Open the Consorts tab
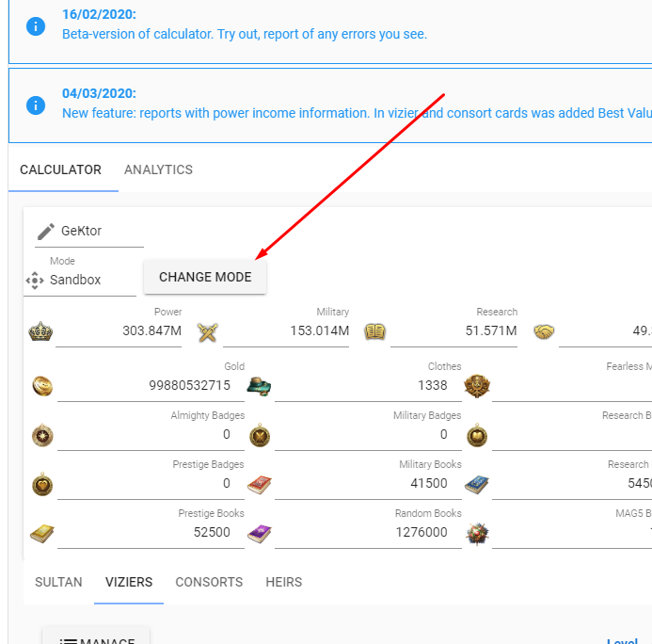Screen dimensions: 652x644 (x=209, y=583)
